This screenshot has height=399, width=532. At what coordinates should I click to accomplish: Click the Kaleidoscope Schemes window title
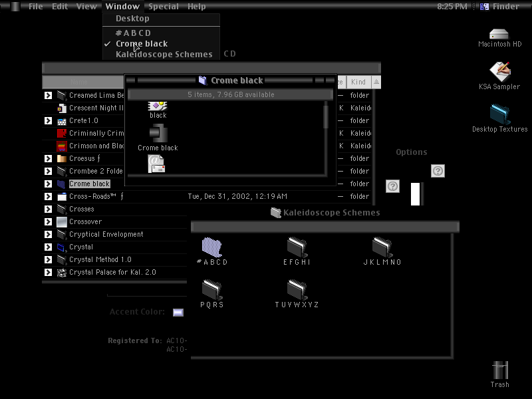coord(331,213)
